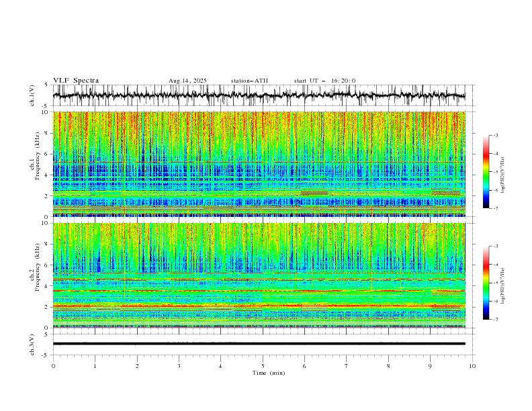Click the ch.1 voltage waveform trace

[x=259, y=95]
